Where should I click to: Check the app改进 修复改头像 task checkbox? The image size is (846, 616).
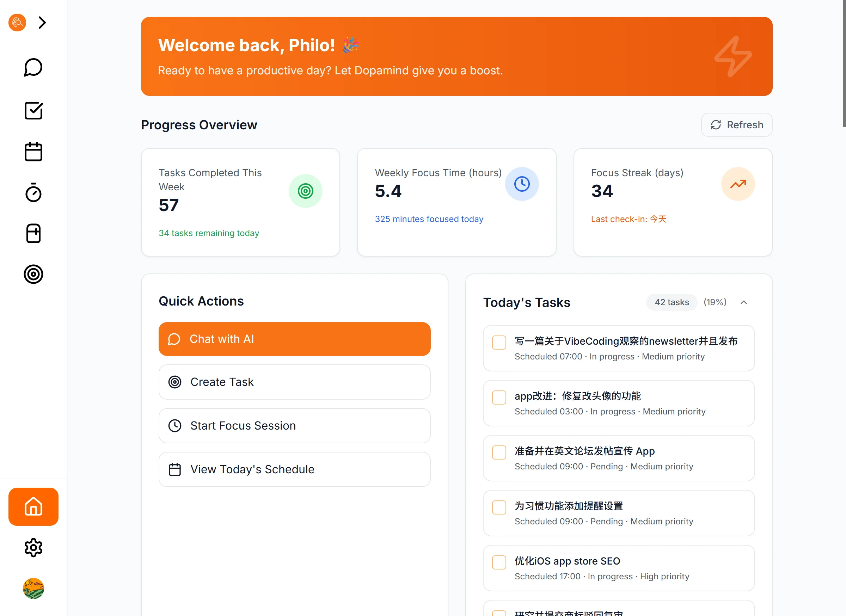click(499, 398)
